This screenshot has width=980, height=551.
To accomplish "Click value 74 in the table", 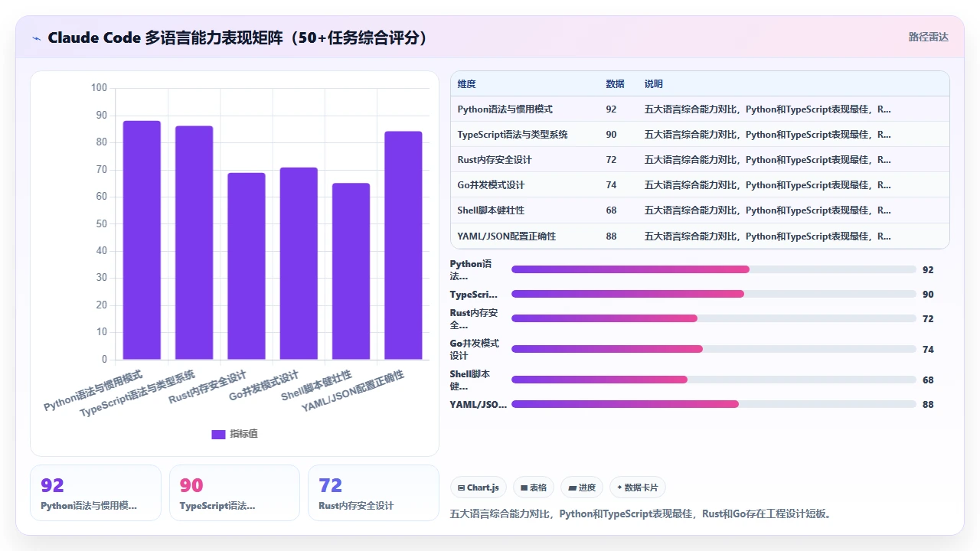I will click(x=611, y=185).
